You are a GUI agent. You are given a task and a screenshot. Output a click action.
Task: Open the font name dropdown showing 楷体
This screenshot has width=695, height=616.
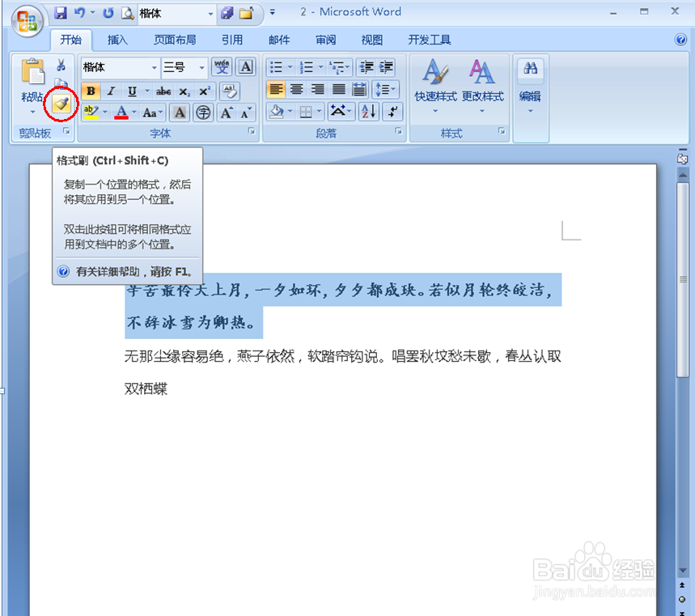153,67
